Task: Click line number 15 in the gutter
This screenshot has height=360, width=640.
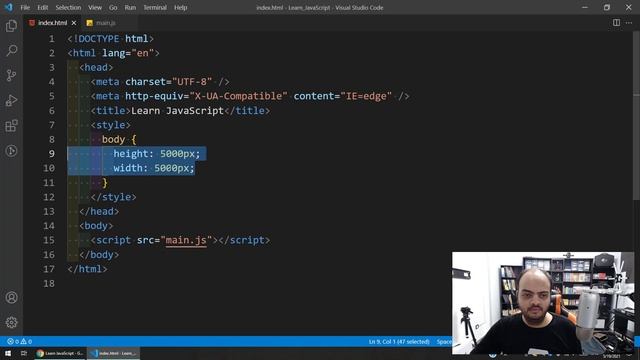Action: tap(49, 240)
